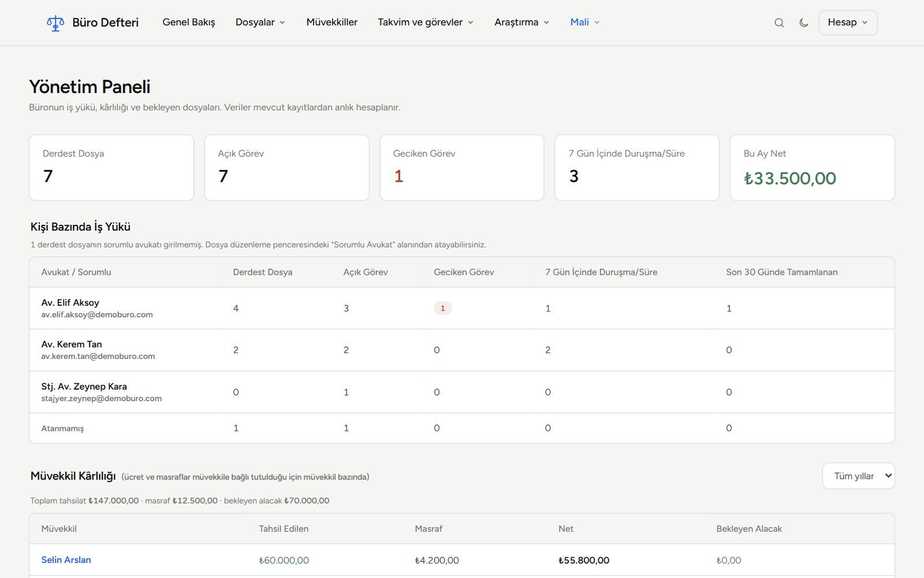The height and width of the screenshot is (578, 924).
Task: Expand the Takvim ve görevler menu
Action: pos(426,22)
